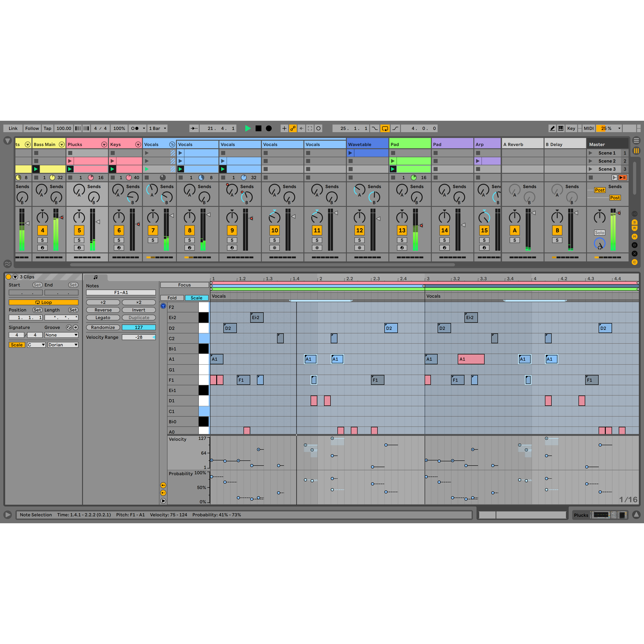Launch Scene 2 from Master
Viewport: 644px width, 644px height.
[x=590, y=161]
